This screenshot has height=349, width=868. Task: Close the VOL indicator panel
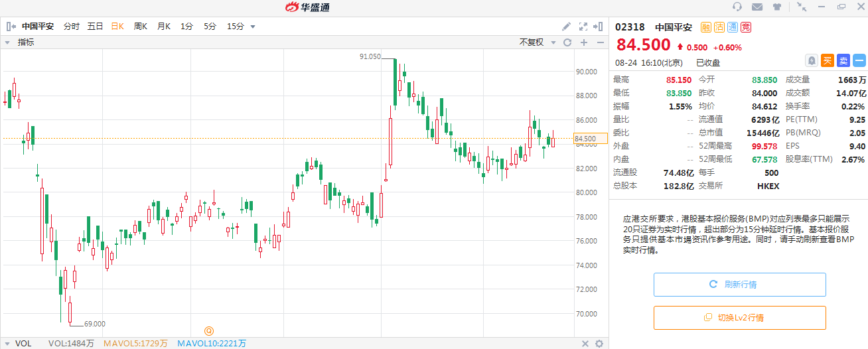(x=585, y=343)
